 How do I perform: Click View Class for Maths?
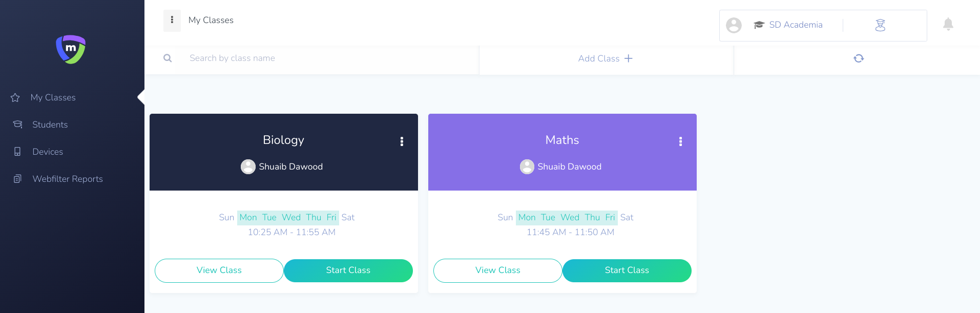pyautogui.click(x=498, y=270)
